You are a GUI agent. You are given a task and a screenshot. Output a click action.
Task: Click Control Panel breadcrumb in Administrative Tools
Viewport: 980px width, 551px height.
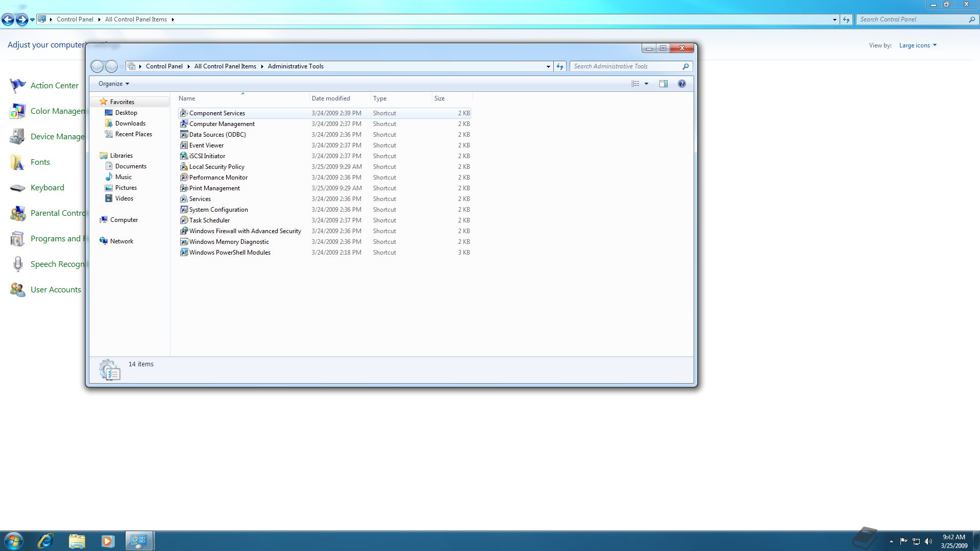pos(164,66)
